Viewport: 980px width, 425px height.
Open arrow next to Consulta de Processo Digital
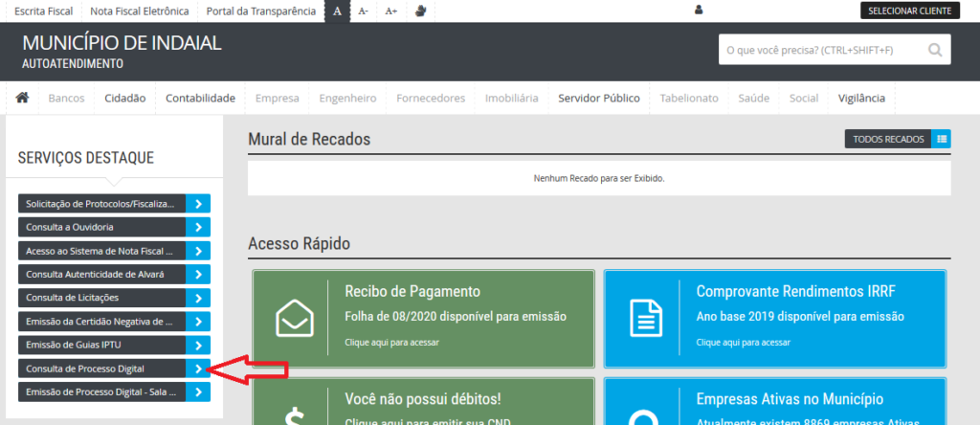click(x=198, y=369)
